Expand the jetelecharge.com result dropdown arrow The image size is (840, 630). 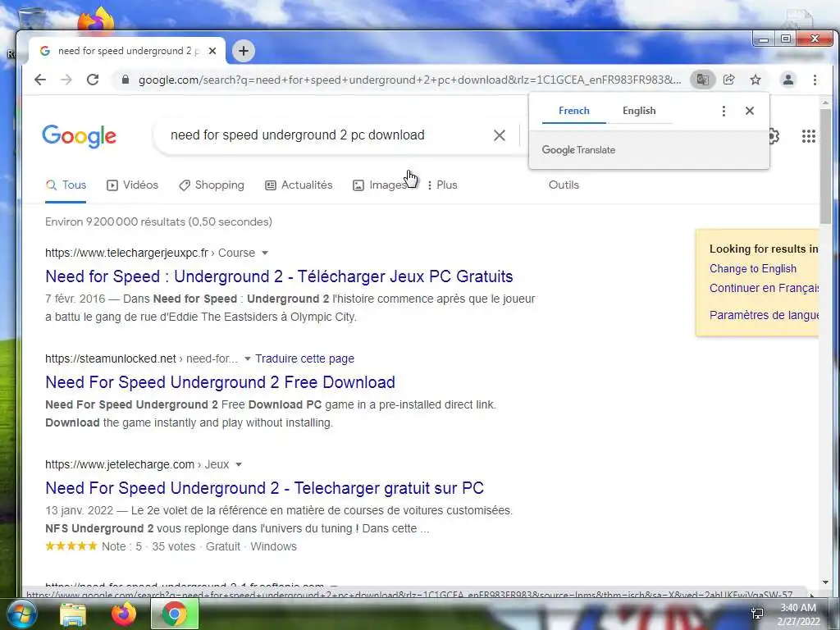click(239, 464)
